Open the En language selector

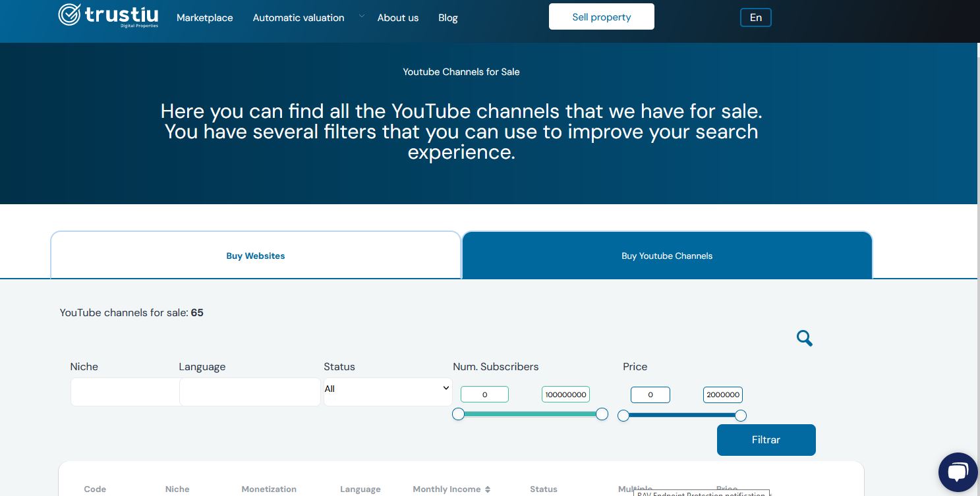756,18
